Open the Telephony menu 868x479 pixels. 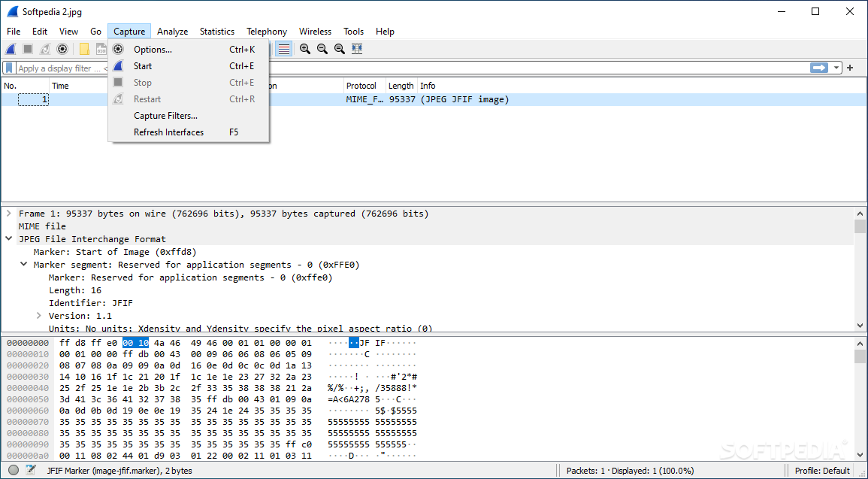pos(267,32)
